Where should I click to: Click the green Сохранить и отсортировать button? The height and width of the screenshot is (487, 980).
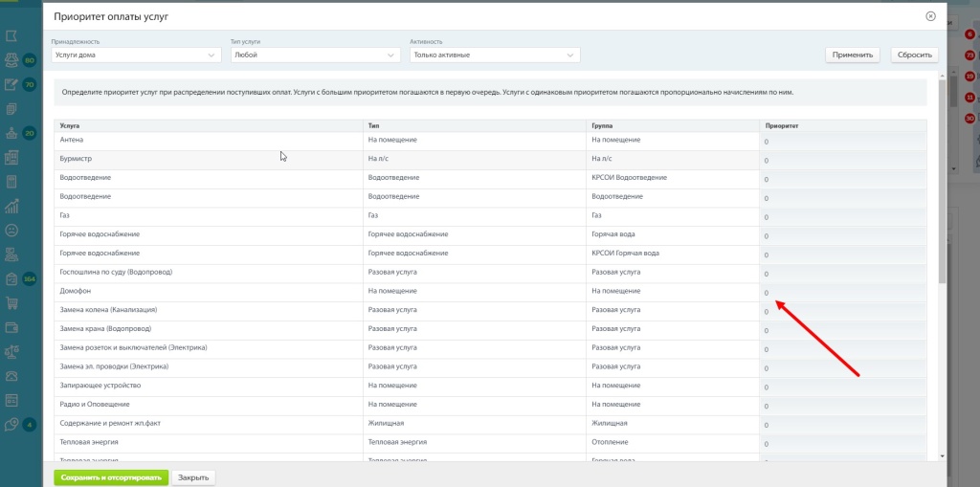click(x=111, y=477)
